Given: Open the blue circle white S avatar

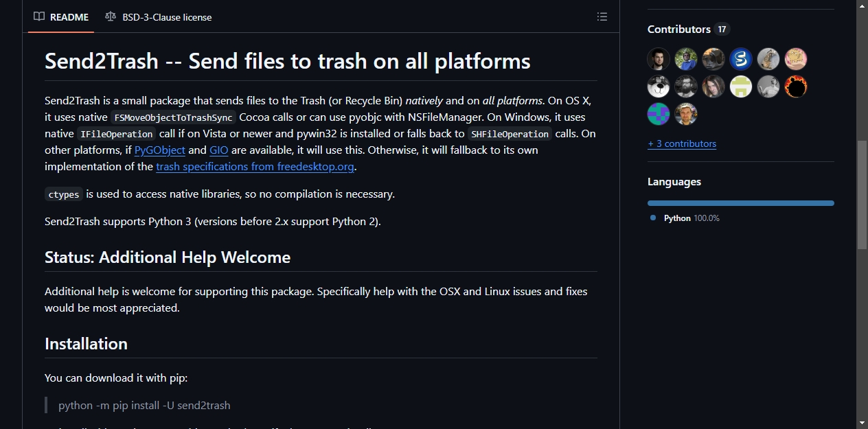Looking at the screenshot, I should pos(741,59).
